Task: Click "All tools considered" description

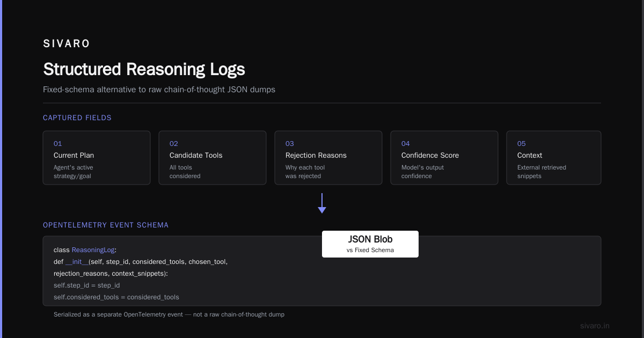Action: [x=185, y=172]
